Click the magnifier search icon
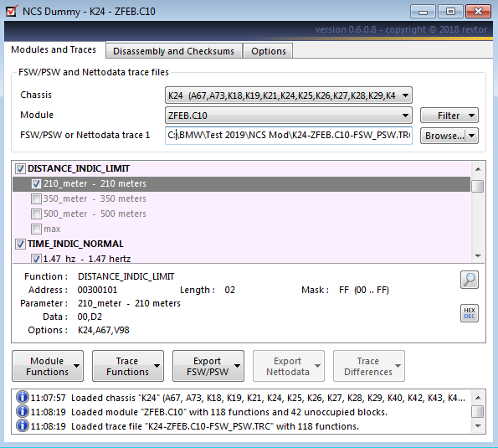 pos(469,280)
